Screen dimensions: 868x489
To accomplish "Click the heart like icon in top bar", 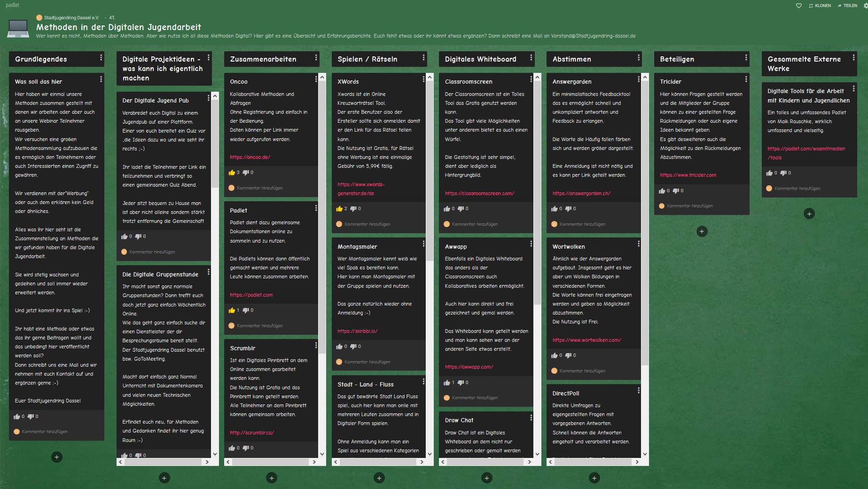I will (798, 6).
